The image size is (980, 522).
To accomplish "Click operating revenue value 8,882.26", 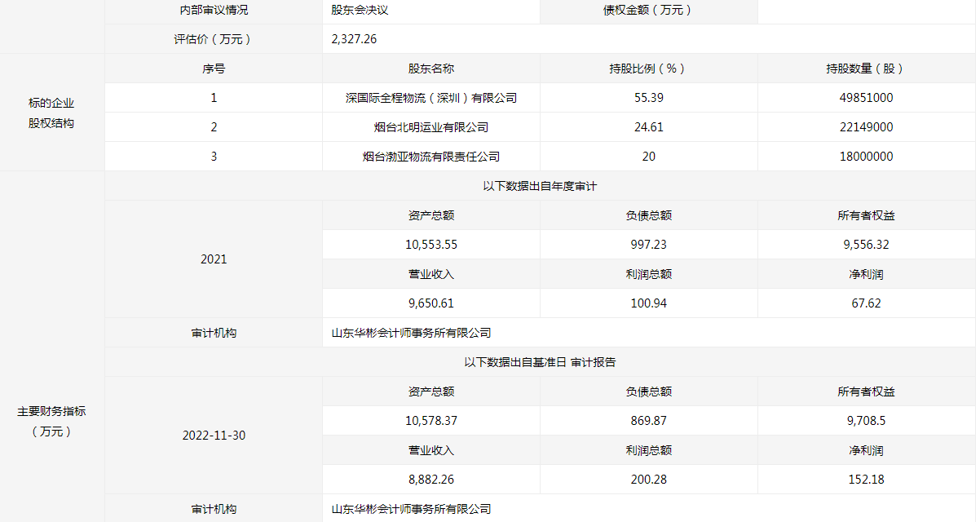I will point(430,480).
